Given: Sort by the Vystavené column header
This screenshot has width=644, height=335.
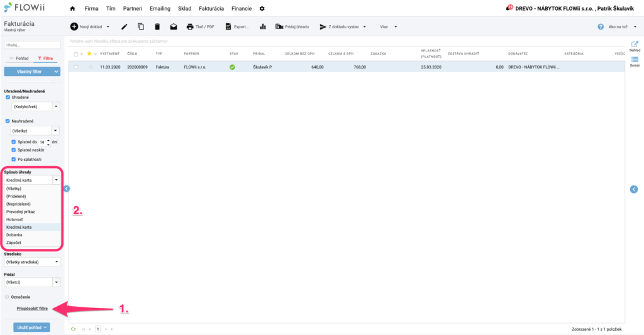Looking at the screenshot, I should pyautogui.click(x=109, y=54).
